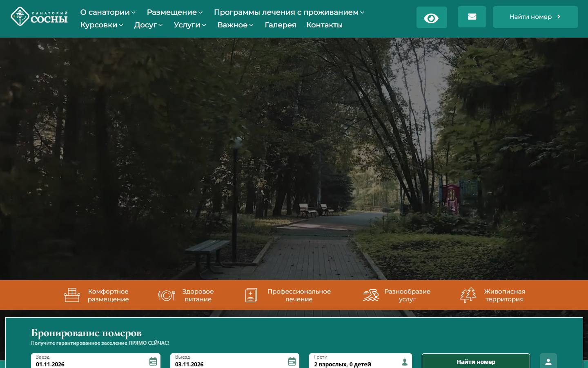Expand the Важное menu
588x368 pixels.
click(236, 25)
